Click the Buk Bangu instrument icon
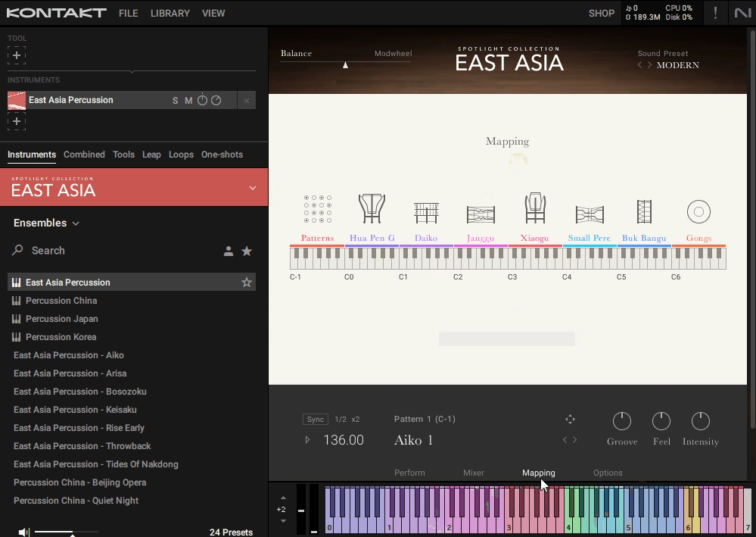756x537 pixels. 643,210
